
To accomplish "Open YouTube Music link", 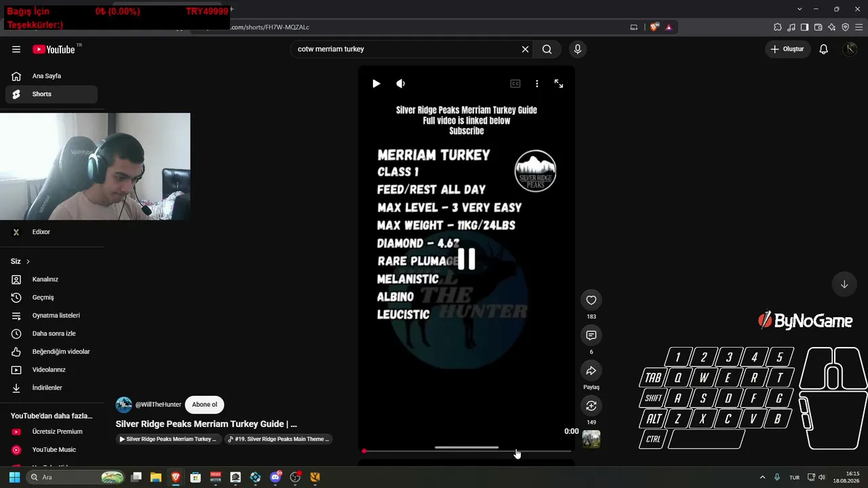I will click(x=52, y=450).
